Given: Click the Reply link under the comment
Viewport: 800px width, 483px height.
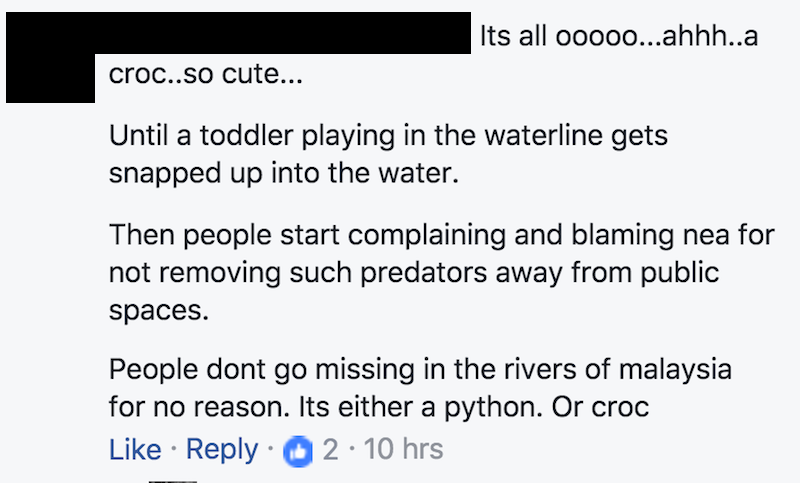Looking at the screenshot, I should [x=221, y=449].
